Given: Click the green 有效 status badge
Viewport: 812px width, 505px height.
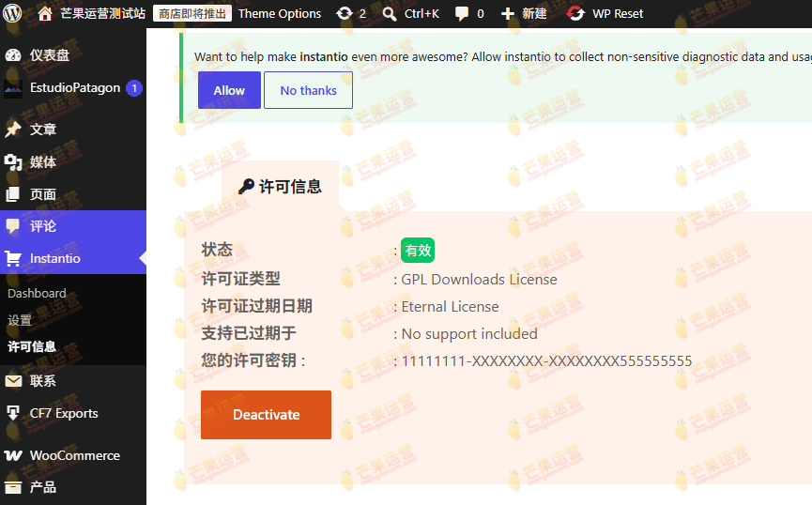Looking at the screenshot, I should [418, 251].
